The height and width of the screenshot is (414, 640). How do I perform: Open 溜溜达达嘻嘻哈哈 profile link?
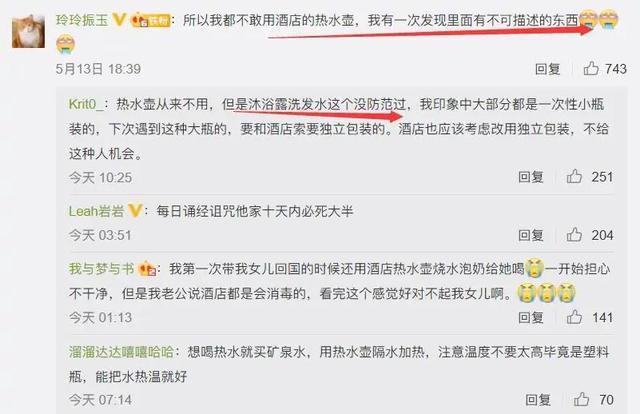[x=121, y=352]
